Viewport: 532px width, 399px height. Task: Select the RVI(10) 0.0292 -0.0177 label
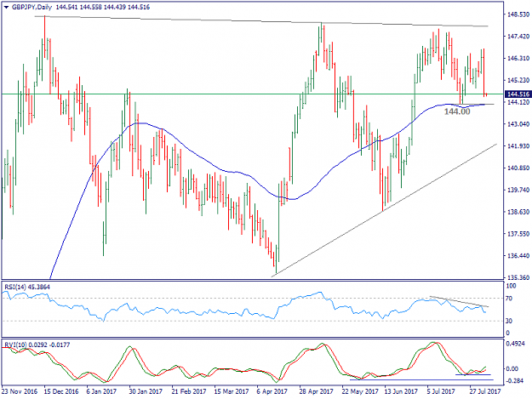(x=37, y=345)
